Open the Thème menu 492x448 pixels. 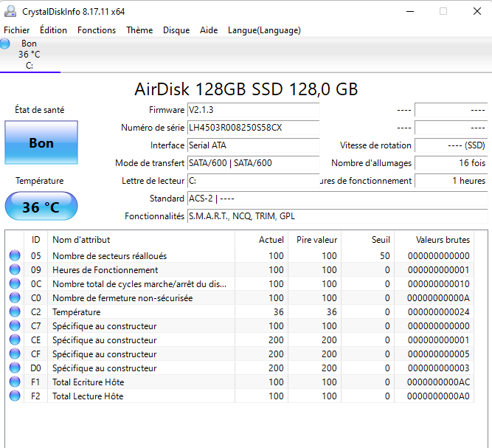pos(139,30)
